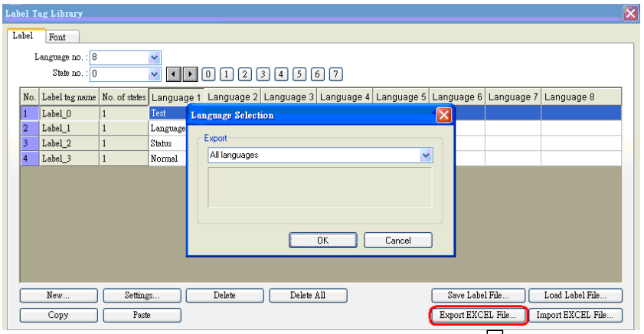
Task: Switch to the Font tab
Action: tap(61, 37)
